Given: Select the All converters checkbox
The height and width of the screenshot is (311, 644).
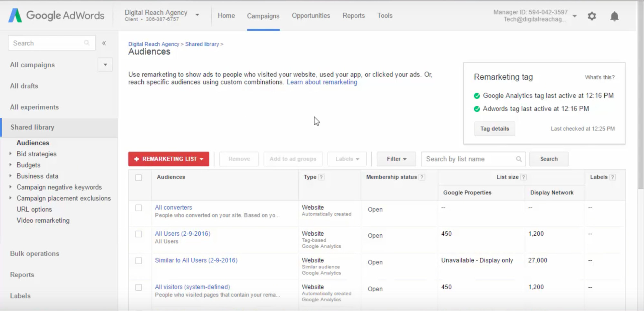Looking at the screenshot, I should 139,208.
